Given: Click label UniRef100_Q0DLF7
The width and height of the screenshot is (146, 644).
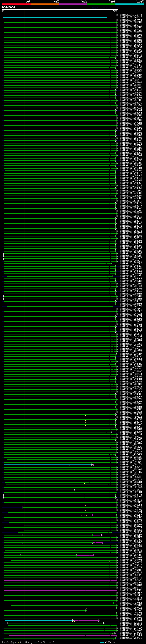Looking at the screenshot, I should (131, 515).
